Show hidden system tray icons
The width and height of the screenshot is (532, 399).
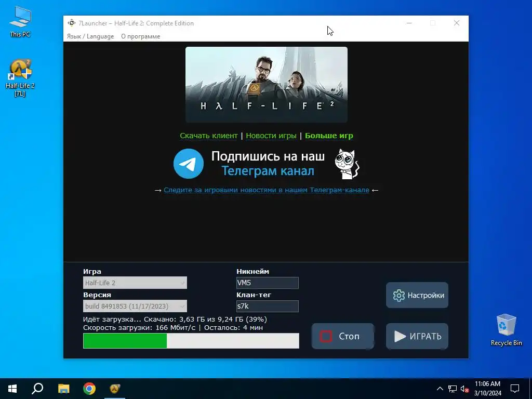pyautogui.click(x=440, y=389)
